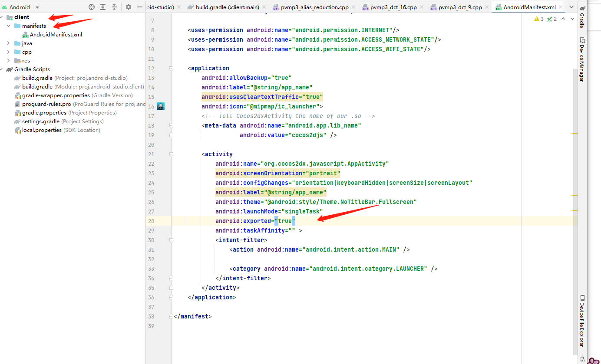
Task: Select the java folder in the tree
Action: [27, 43]
